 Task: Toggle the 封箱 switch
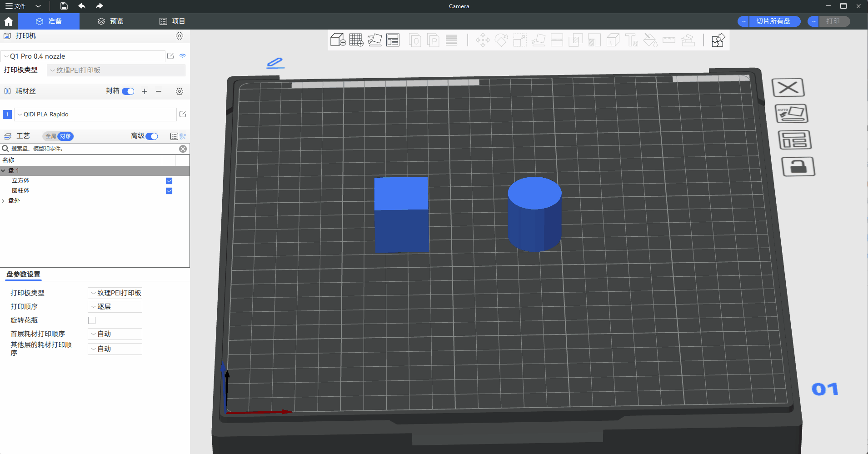(128, 91)
